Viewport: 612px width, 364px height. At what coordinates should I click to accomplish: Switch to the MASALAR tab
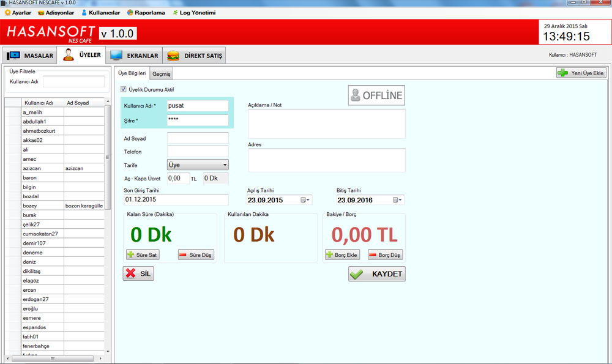click(29, 56)
